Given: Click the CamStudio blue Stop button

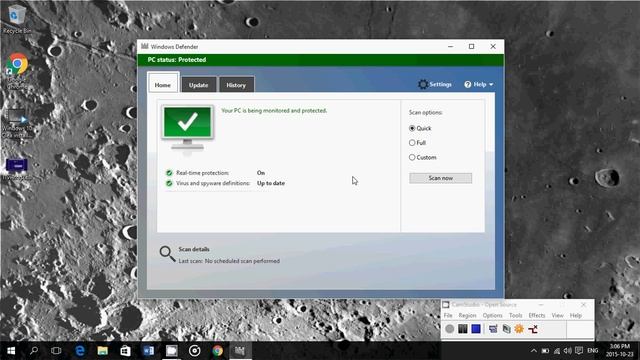Looking at the screenshot, I should tap(476, 329).
